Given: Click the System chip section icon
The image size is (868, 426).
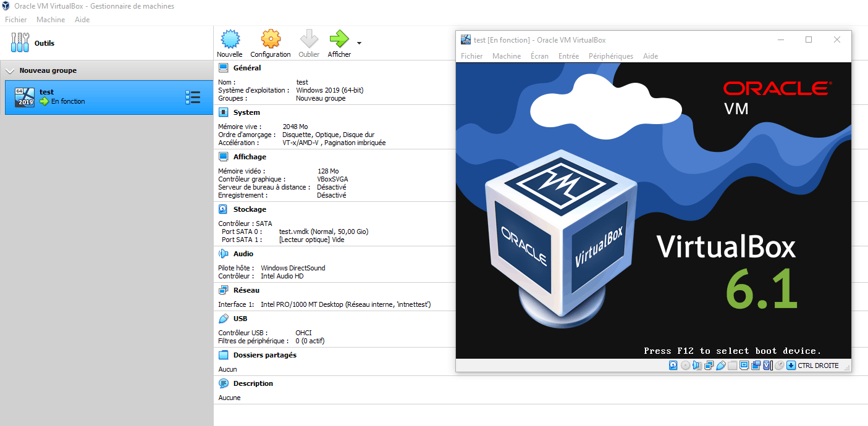Looking at the screenshot, I should click(223, 112).
